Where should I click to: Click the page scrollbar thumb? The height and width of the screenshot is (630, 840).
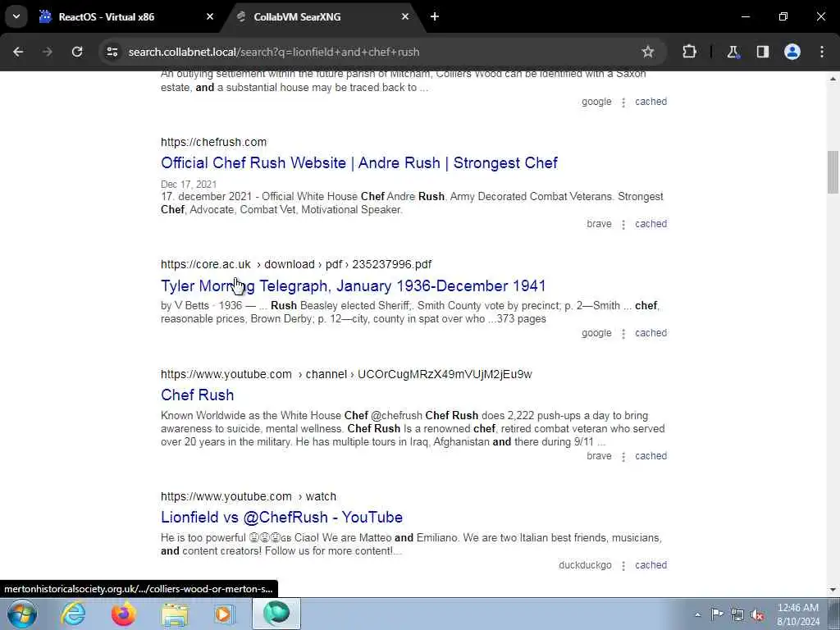click(x=833, y=172)
